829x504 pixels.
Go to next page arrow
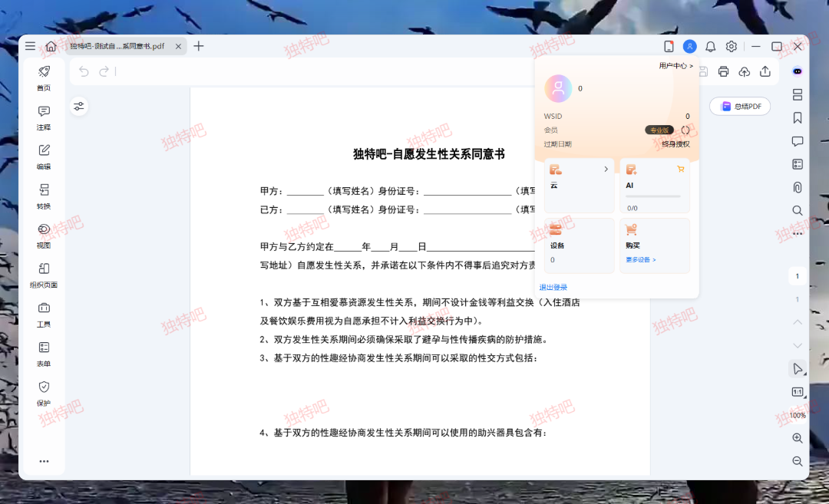tap(798, 345)
